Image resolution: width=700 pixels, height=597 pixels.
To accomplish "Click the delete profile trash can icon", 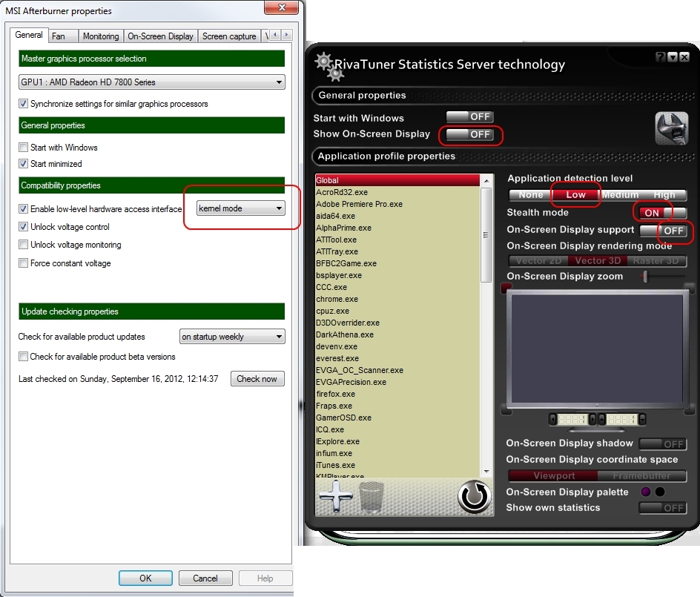I will (x=372, y=497).
